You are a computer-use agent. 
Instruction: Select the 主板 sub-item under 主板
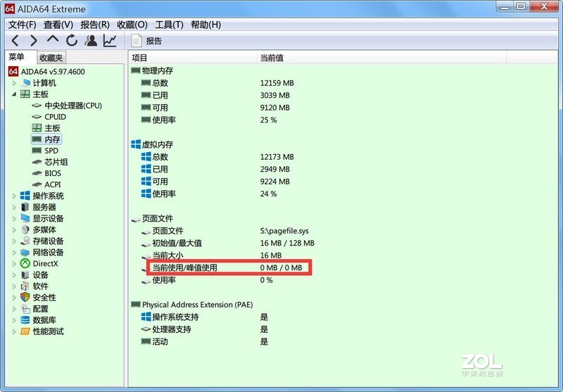tap(52, 128)
